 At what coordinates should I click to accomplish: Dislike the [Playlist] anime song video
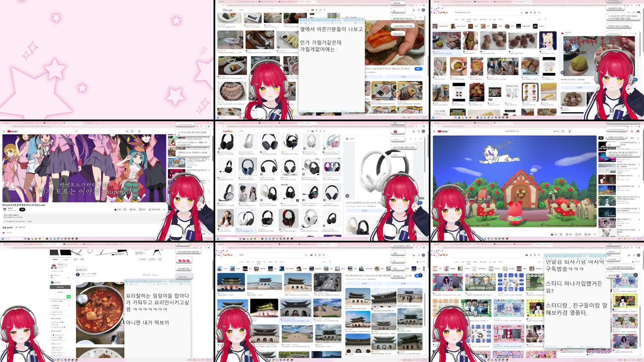pyautogui.click(x=125, y=209)
